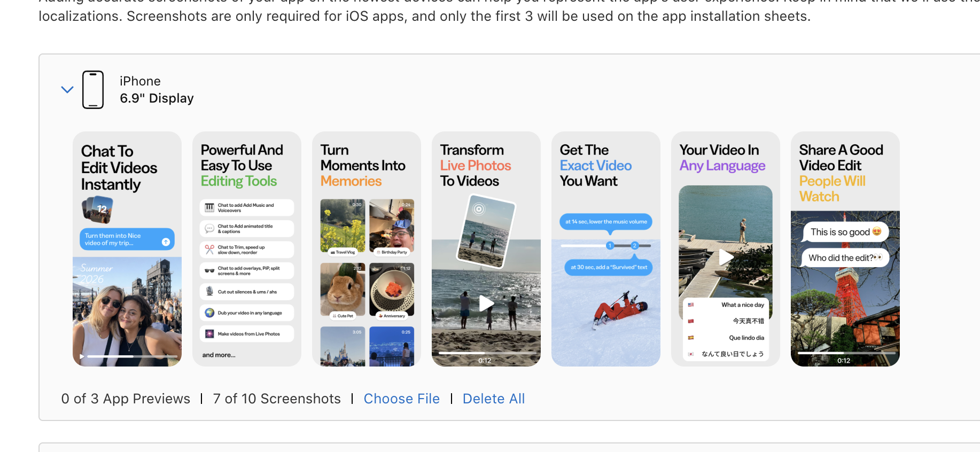980x452 pixels.
Task: Collapse the iPhone 6.9" Display section chevron
Action: coord(67,90)
